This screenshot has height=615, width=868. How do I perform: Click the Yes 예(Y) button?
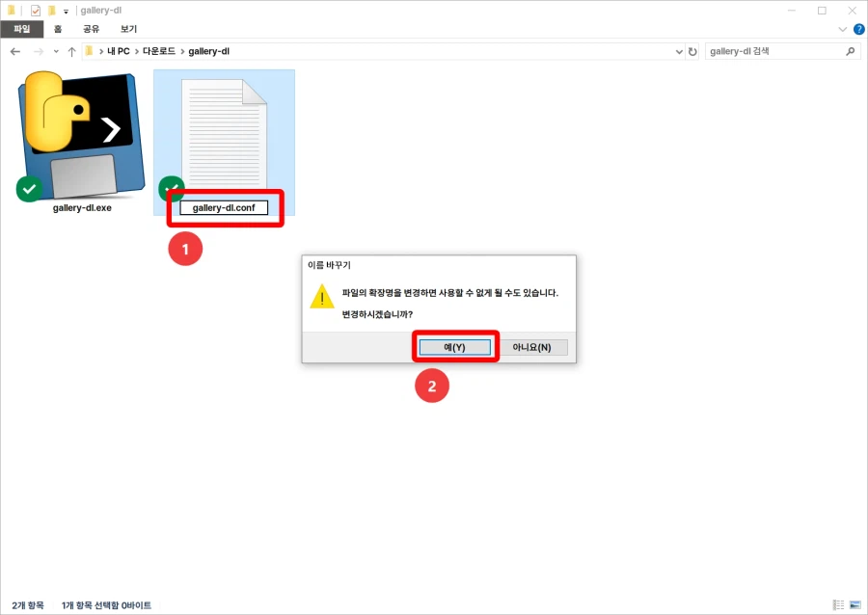(x=454, y=347)
